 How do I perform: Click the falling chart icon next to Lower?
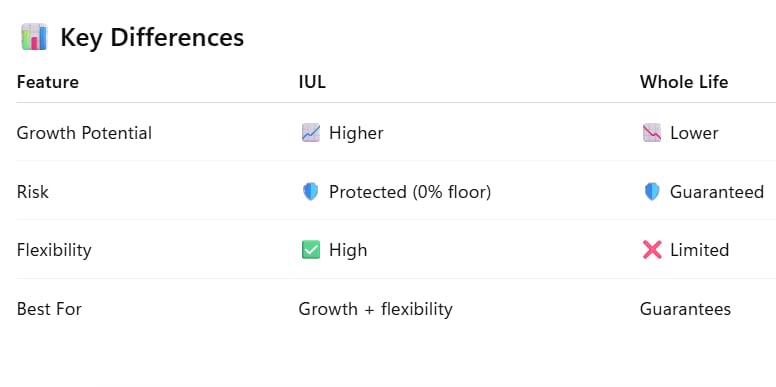(x=652, y=133)
